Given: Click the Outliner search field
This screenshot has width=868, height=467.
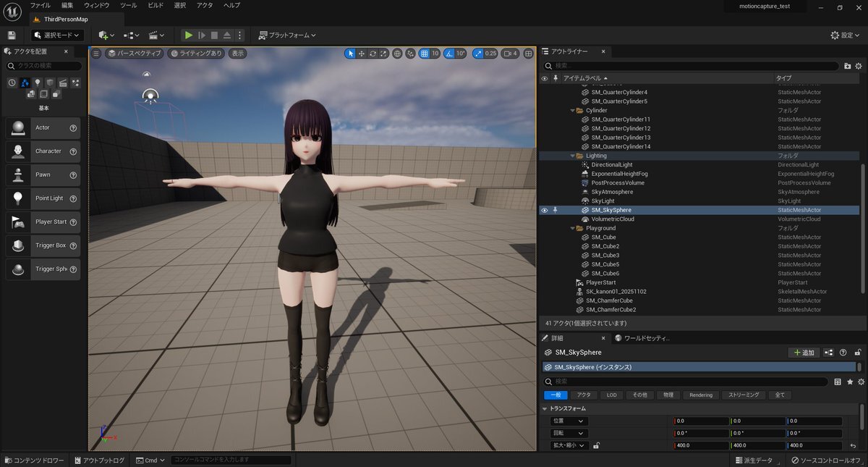Looking at the screenshot, I should pyautogui.click(x=687, y=66).
